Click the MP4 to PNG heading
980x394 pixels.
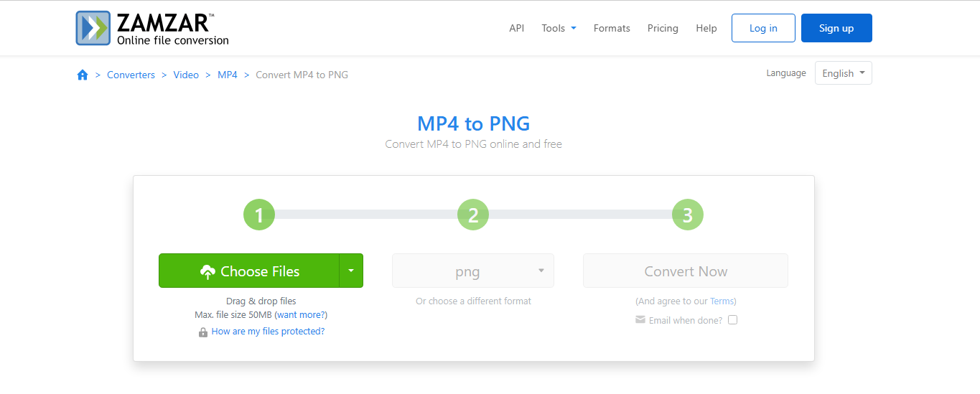click(x=474, y=123)
